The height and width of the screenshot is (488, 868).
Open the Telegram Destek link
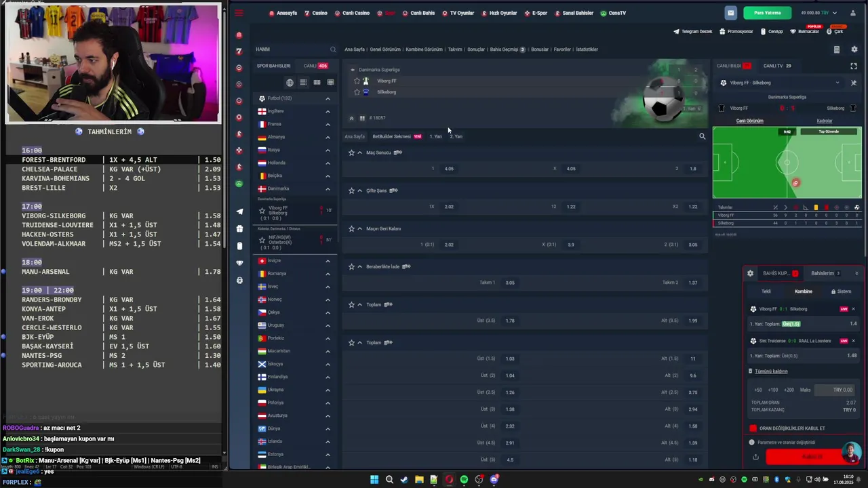[x=692, y=31]
